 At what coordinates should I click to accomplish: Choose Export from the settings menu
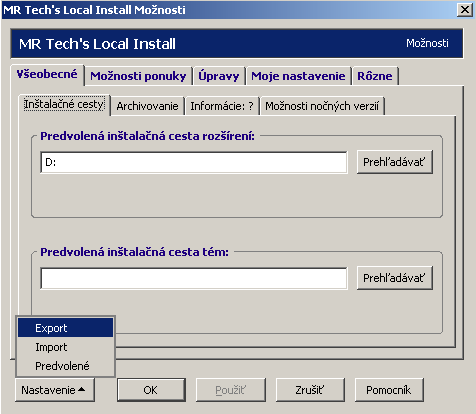pyautogui.click(x=65, y=328)
